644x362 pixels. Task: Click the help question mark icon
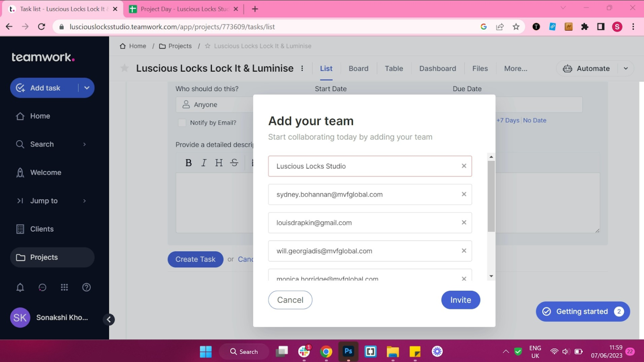[86, 287]
